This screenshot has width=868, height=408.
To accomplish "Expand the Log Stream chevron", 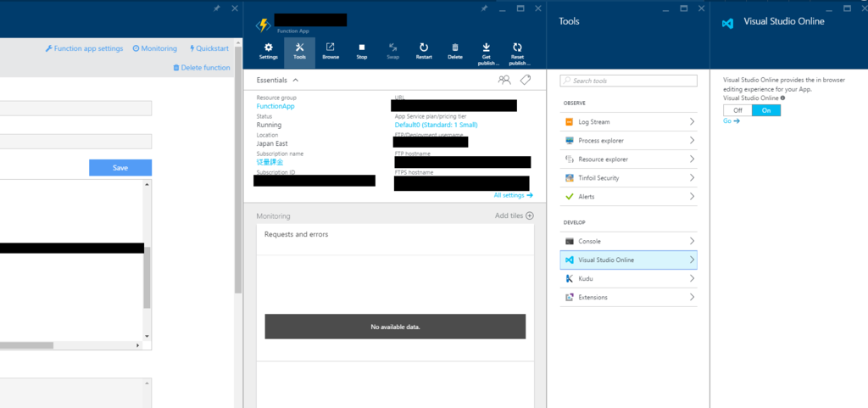I will pos(692,122).
